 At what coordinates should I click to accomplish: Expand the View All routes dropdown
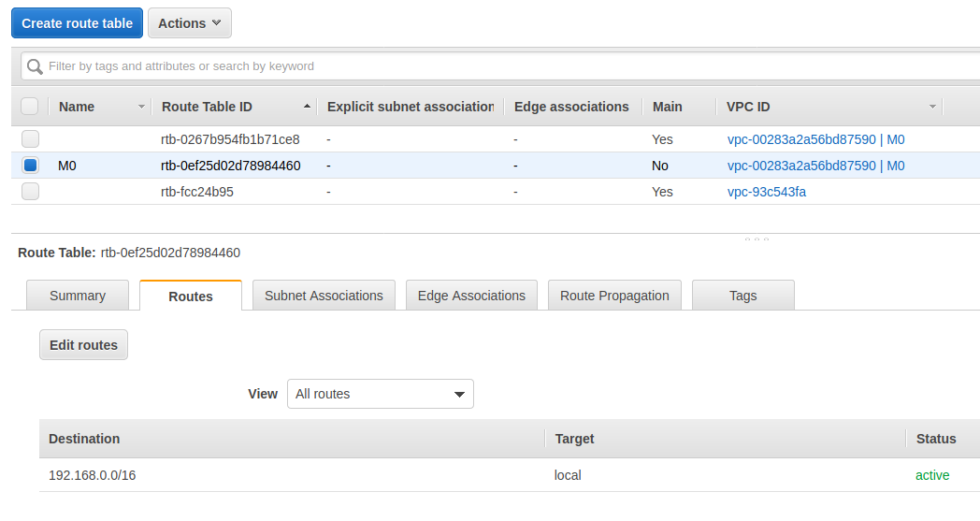point(380,394)
